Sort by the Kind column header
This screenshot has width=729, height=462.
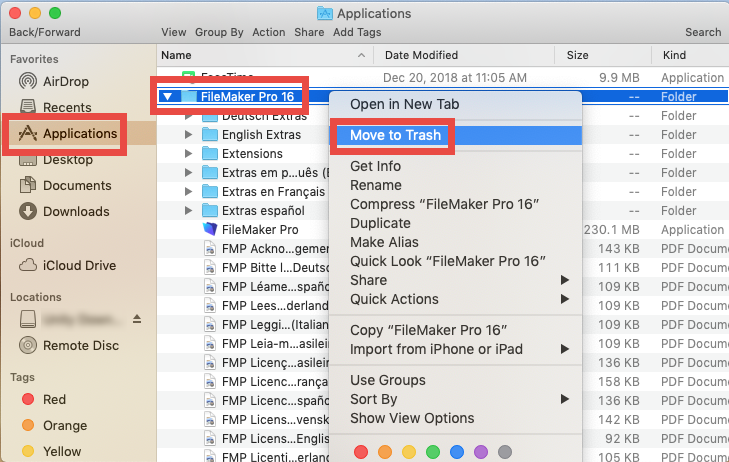pos(690,55)
